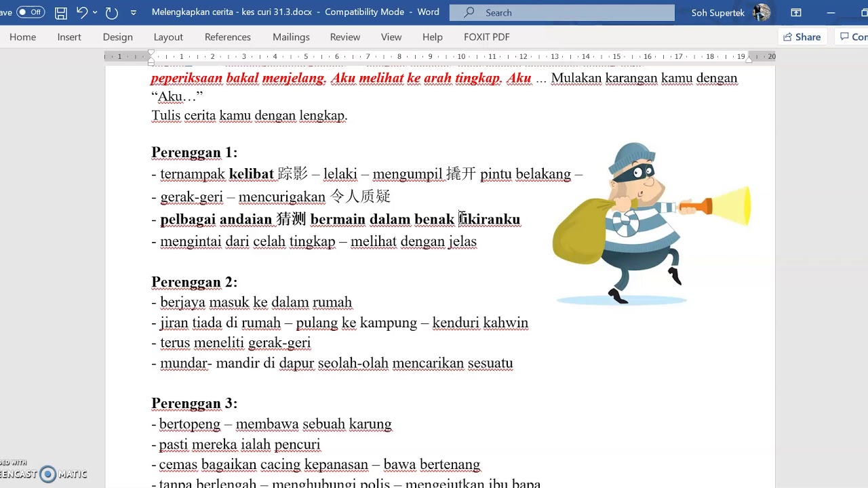Image resolution: width=868 pixels, height=488 pixels.
Task: Open the Insert ribbon tab
Action: [69, 37]
